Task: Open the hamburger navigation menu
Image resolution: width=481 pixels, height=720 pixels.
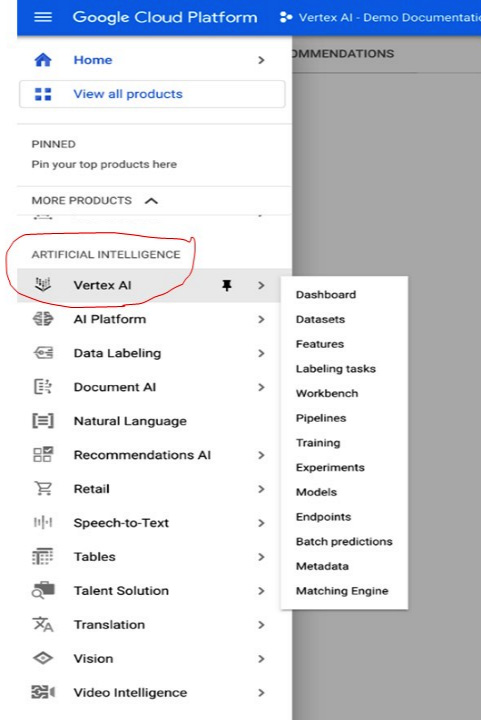Action: pyautogui.click(x=43, y=17)
